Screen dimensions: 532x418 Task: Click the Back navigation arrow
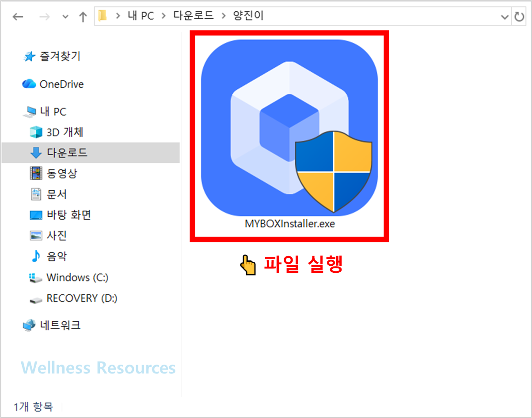(x=18, y=17)
